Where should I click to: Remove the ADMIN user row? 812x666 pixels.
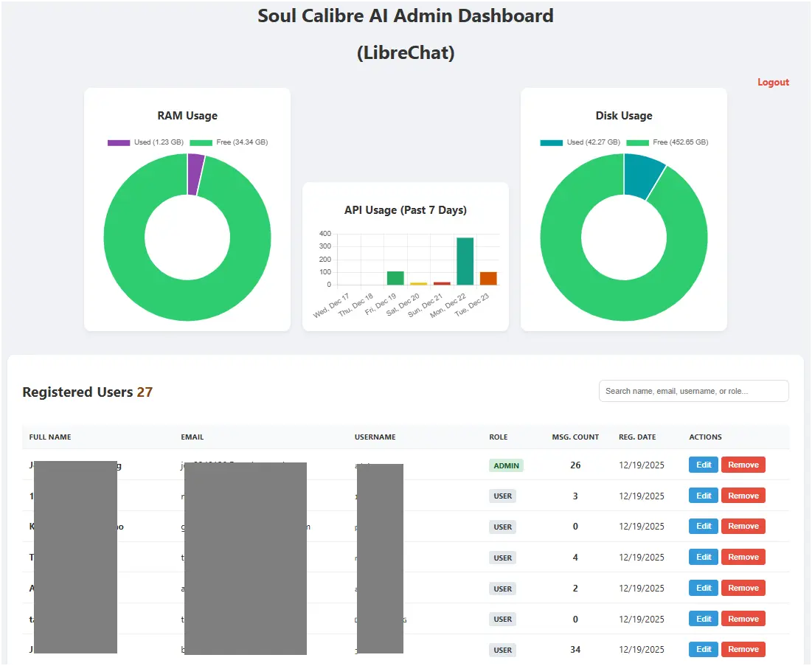click(743, 465)
